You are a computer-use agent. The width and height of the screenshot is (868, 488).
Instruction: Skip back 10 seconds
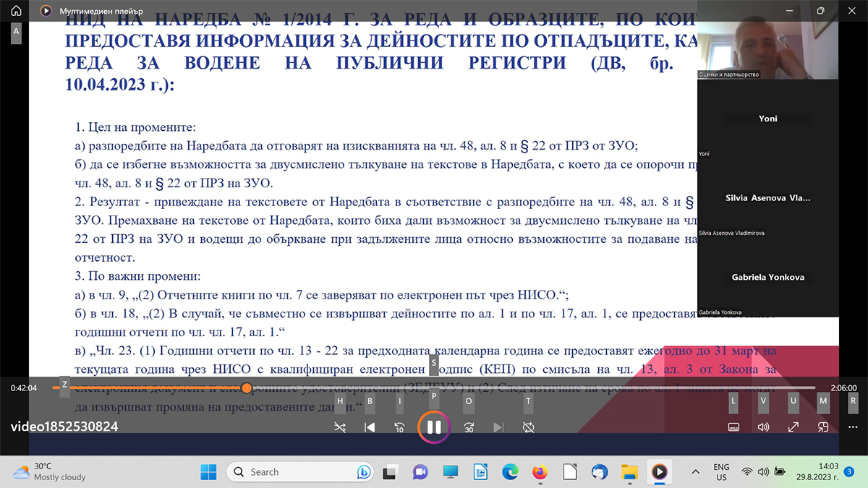399,427
